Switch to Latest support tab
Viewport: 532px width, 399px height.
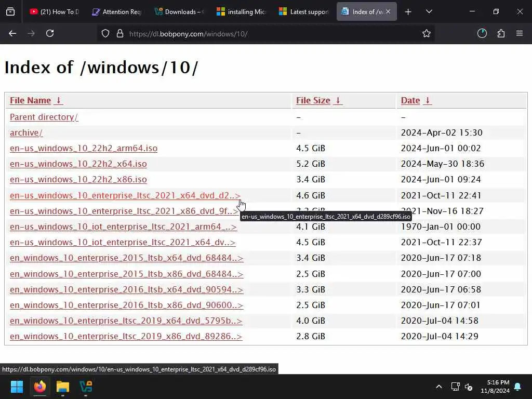tap(303, 12)
